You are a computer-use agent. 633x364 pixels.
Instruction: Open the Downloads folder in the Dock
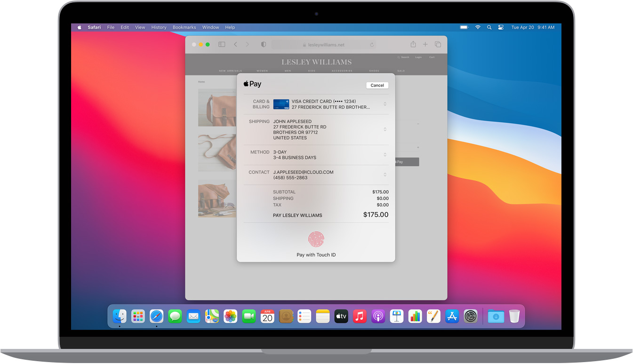496,316
